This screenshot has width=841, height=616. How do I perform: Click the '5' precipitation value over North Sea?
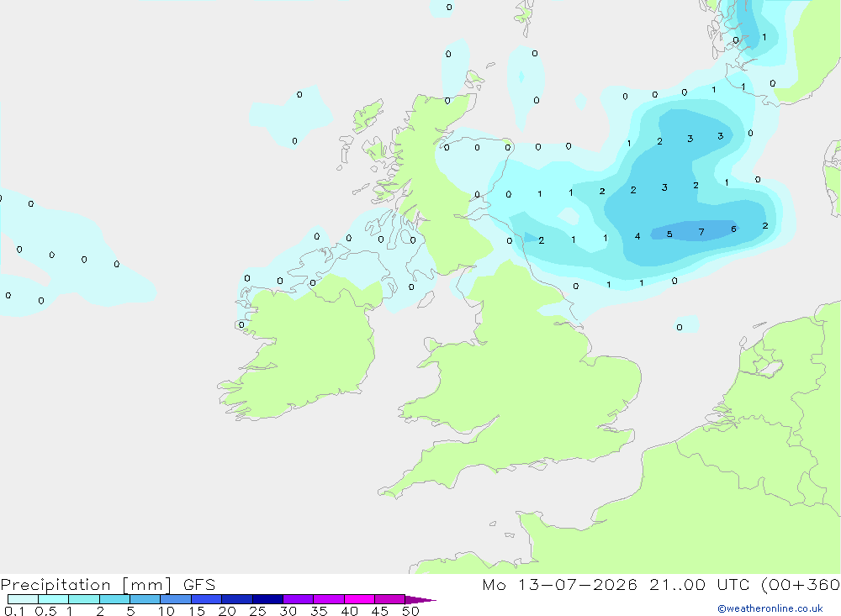pyautogui.click(x=669, y=234)
